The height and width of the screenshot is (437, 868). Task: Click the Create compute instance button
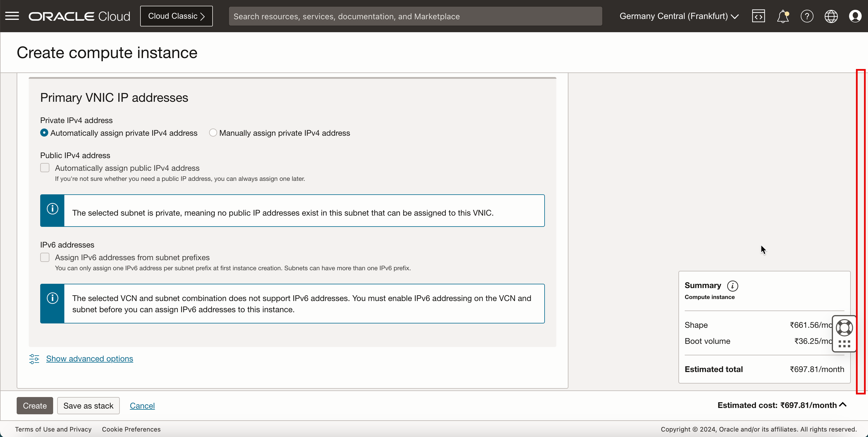point(34,405)
